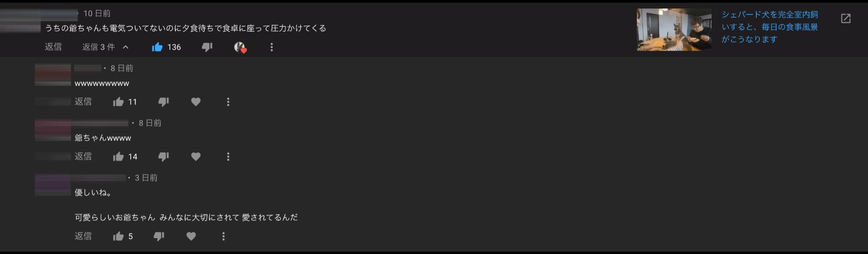Open the シェパード犬 video thumbnail
Screen dimensions: 868x254
pos(674,30)
